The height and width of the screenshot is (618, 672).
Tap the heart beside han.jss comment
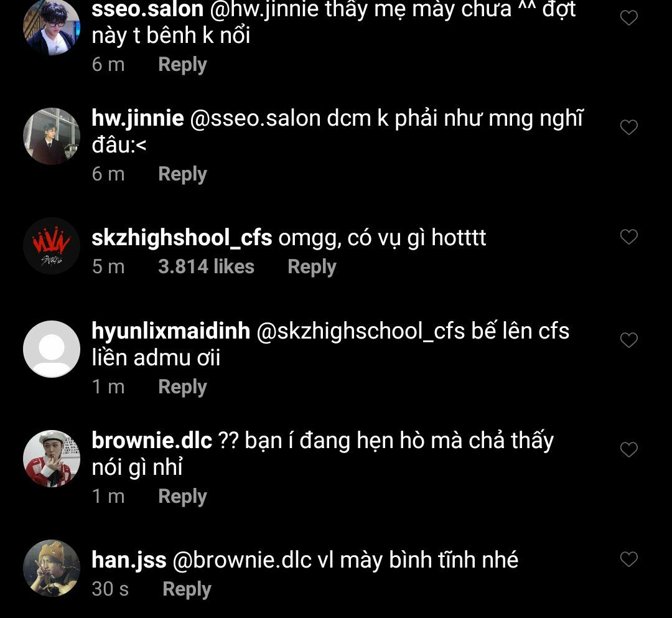tap(628, 559)
